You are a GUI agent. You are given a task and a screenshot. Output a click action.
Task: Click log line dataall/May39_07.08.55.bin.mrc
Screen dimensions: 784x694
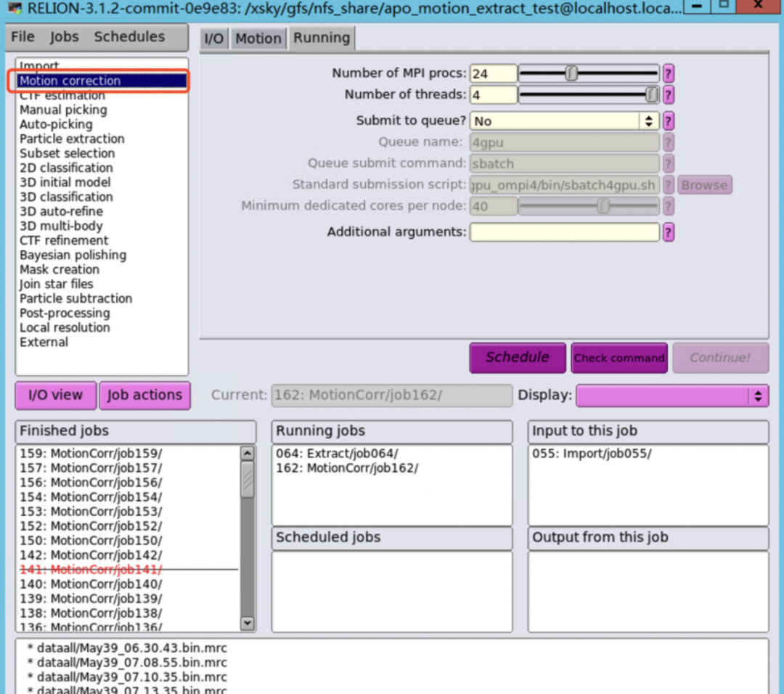point(126,663)
